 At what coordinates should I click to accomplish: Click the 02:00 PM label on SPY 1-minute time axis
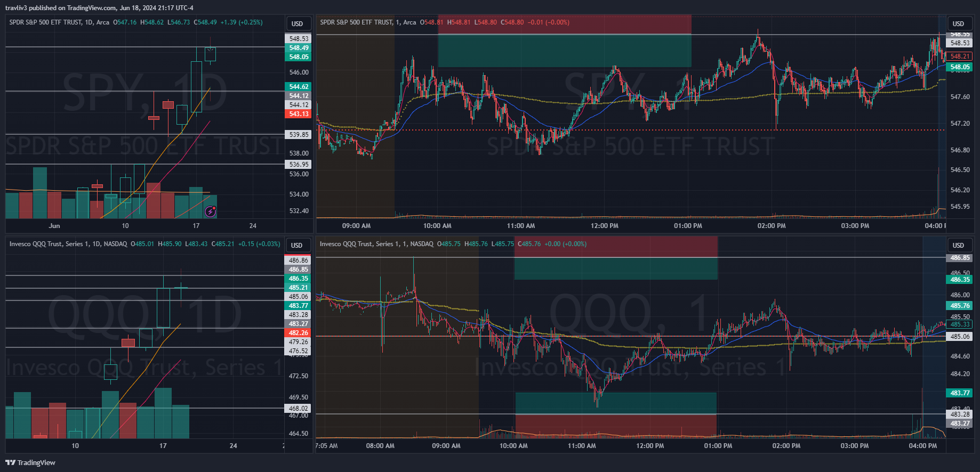tap(772, 226)
